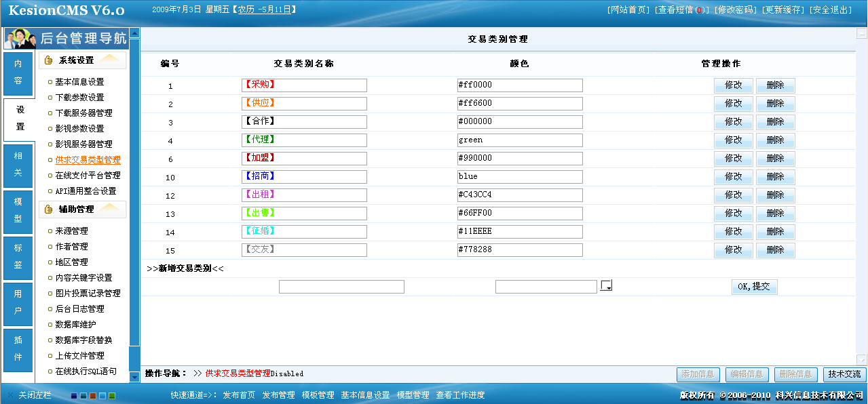Select the green theme color square in bottom bar

[x=111, y=397]
